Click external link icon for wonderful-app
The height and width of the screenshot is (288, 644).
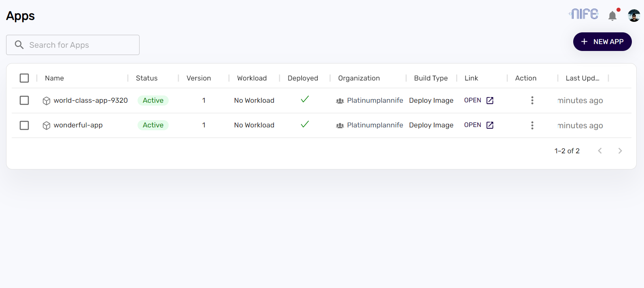tap(490, 125)
